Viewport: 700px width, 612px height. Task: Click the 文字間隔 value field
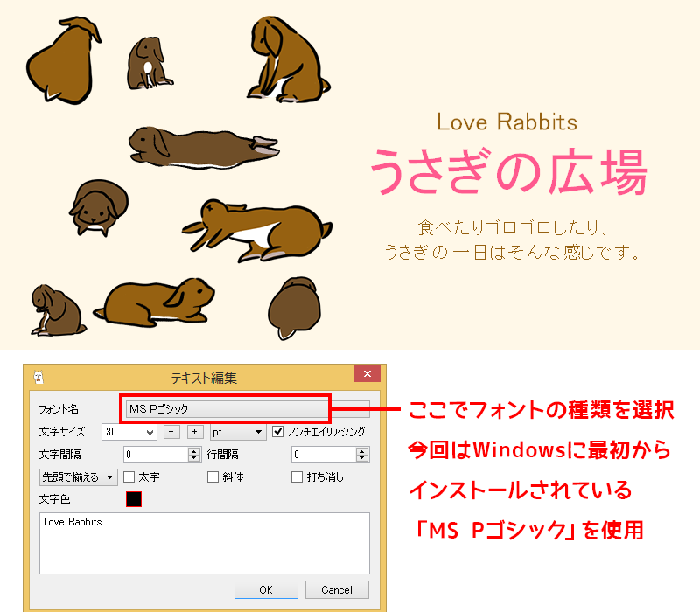(156, 455)
